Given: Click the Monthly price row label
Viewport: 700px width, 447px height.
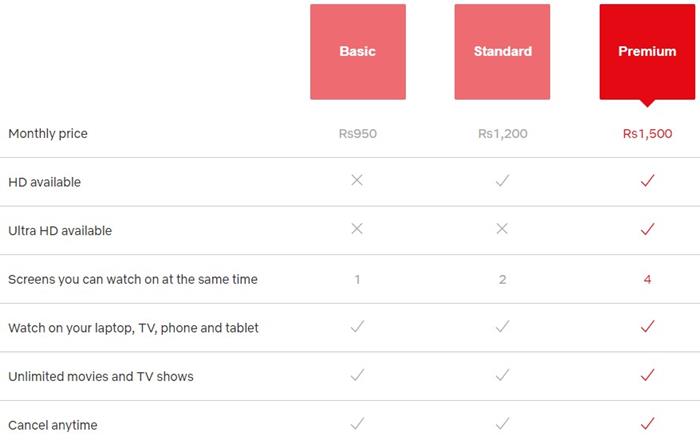Looking at the screenshot, I should pos(48,133).
